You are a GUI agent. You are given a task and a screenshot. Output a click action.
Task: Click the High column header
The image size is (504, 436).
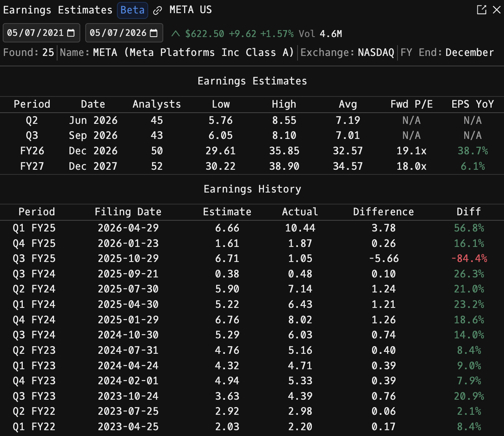click(x=284, y=104)
